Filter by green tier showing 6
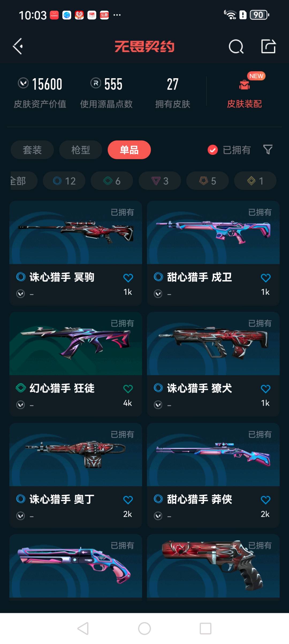 point(112,181)
